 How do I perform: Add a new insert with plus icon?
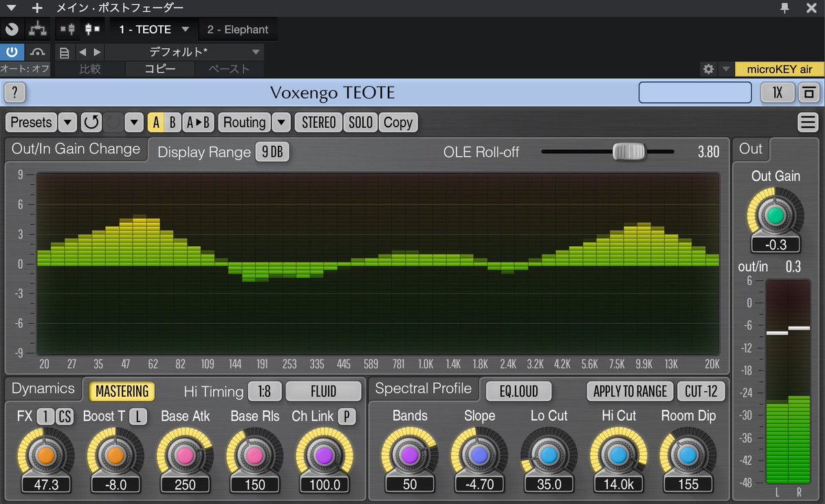click(x=37, y=8)
